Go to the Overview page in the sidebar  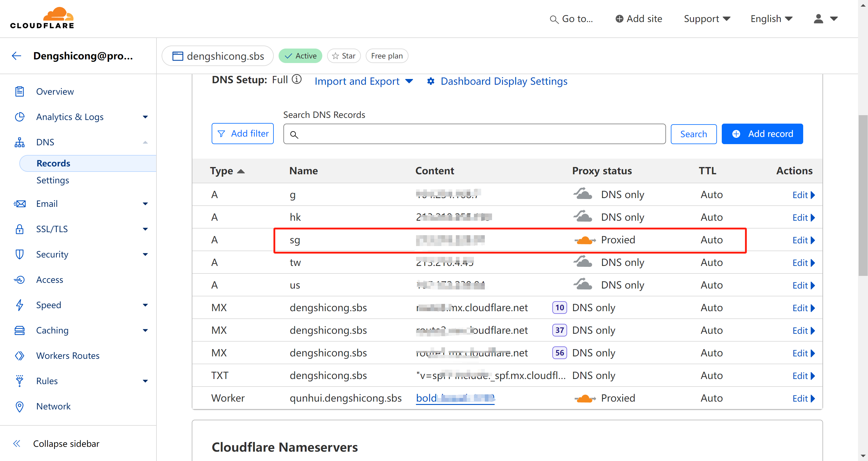55,92
